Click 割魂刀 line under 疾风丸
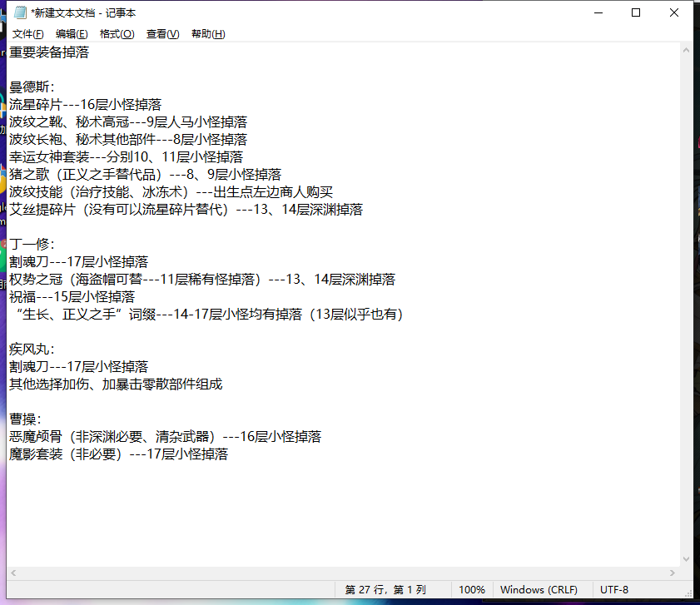The height and width of the screenshot is (605, 700). tap(78, 366)
